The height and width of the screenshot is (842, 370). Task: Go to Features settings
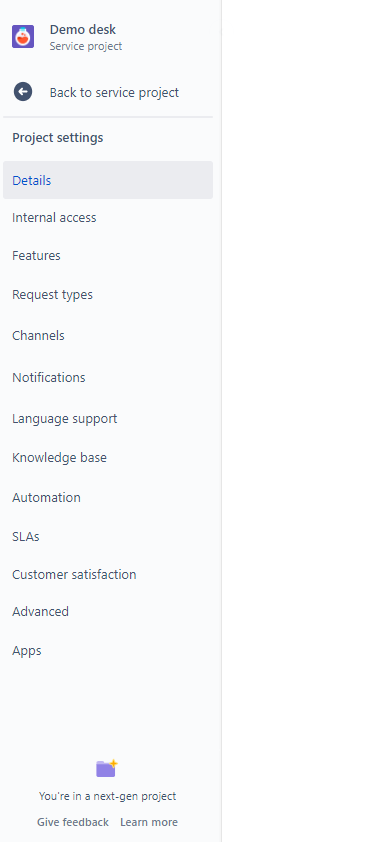pos(108,255)
